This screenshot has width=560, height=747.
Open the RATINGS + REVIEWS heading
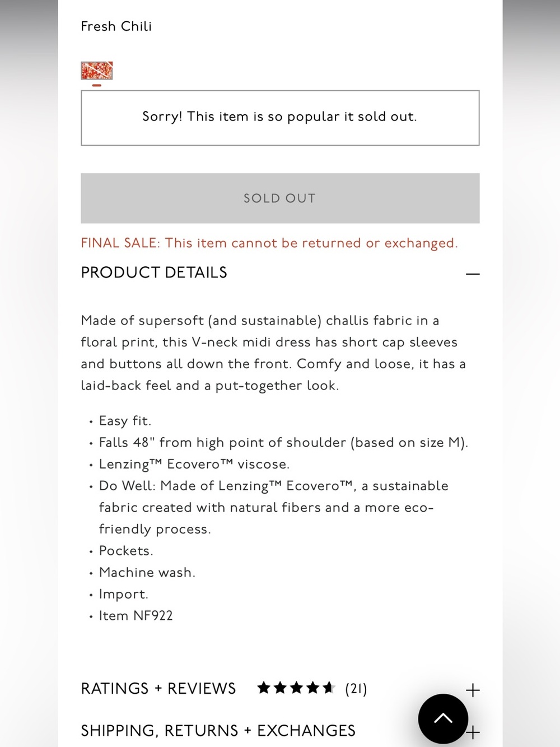pos(158,688)
